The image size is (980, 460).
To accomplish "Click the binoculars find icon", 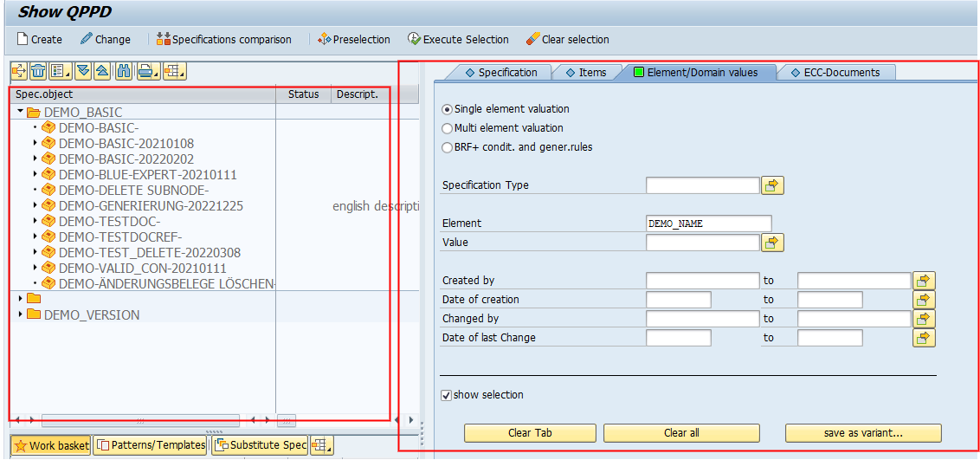I will pyautogui.click(x=124, y=71).
